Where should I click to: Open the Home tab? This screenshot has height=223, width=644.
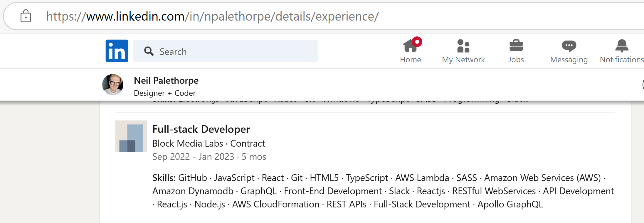tap(410, 51)
